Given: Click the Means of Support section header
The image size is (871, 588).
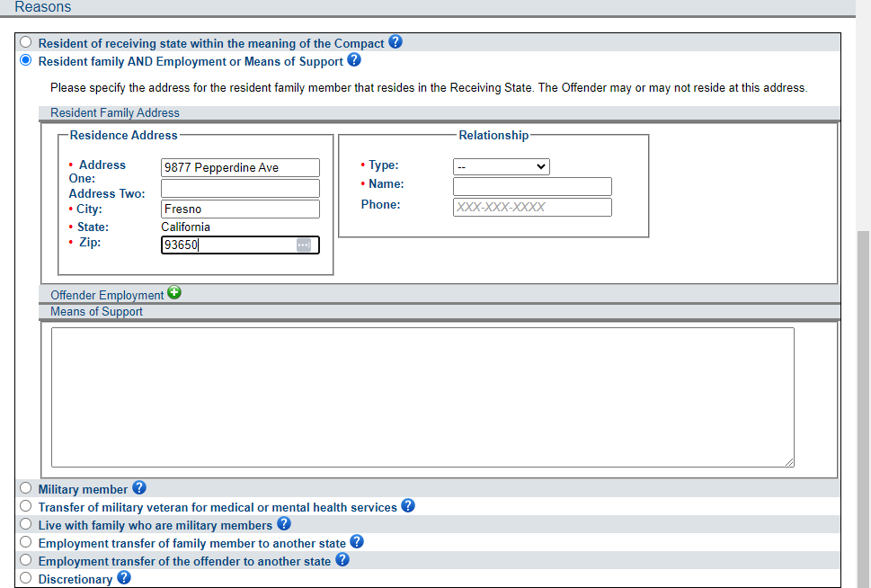Looking at the screenshot, I should (x=97, y=312).
